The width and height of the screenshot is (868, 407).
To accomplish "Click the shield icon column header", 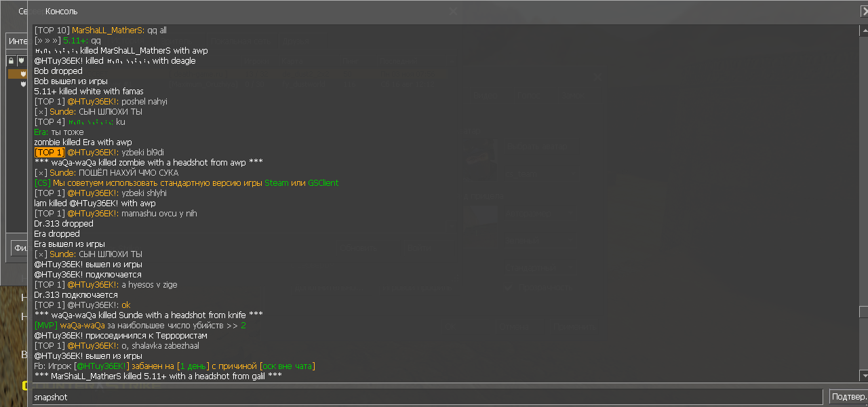I will point(21,61).
